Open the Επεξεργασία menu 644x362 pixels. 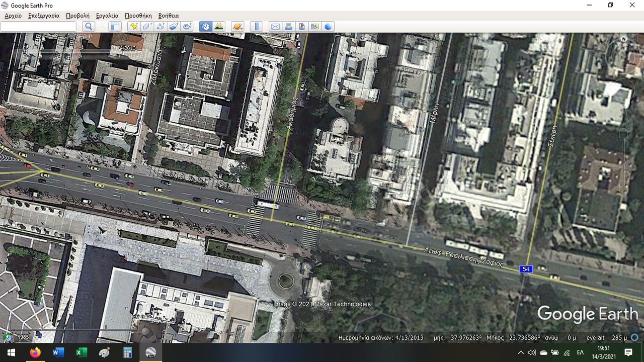click(44, 16)
